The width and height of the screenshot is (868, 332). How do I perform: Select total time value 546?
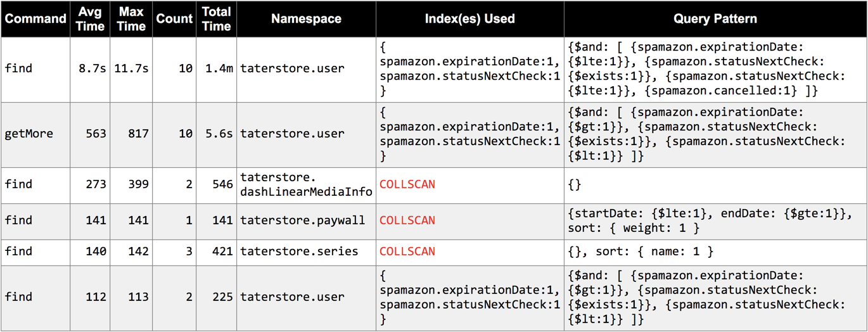click(x=222, y=185)
